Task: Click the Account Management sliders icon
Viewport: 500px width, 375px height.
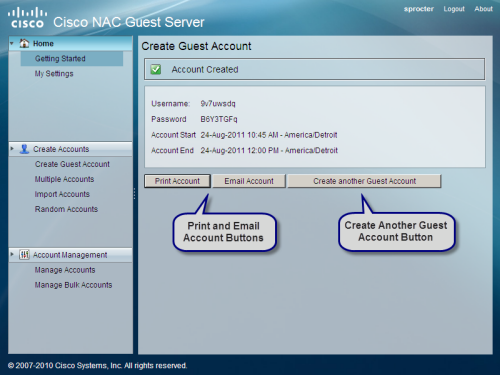Action: (x=24, y=255)
